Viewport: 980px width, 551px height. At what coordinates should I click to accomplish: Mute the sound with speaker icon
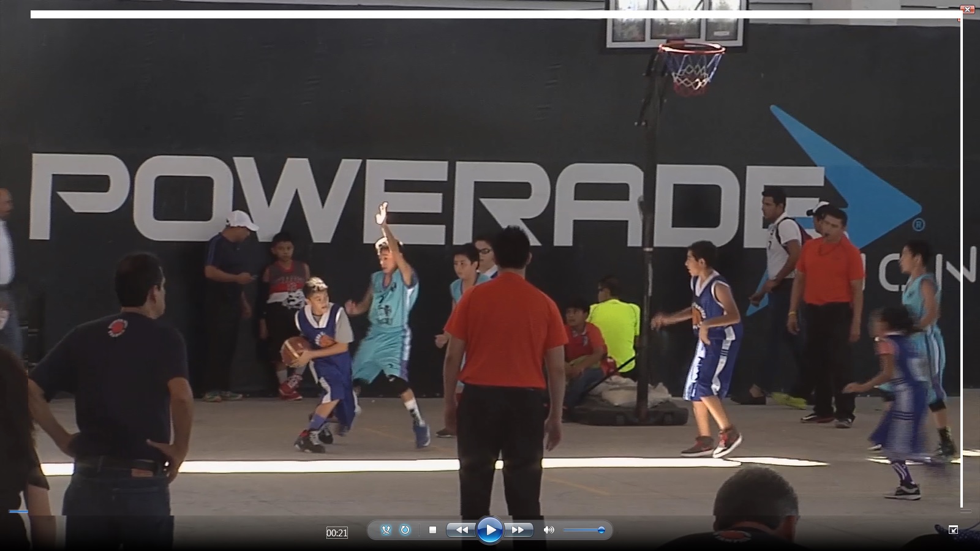tap(549, 530)
